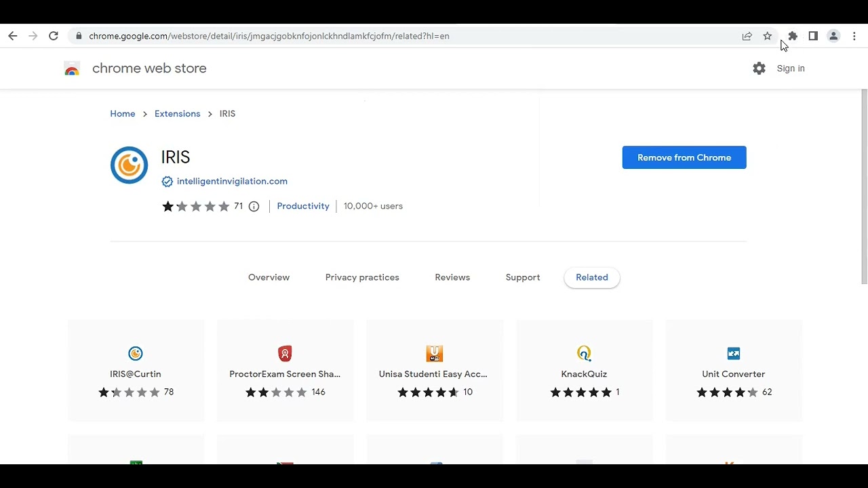
Task: Click the ProctorExam rating count 146
Action: click(x=318, y=392)
